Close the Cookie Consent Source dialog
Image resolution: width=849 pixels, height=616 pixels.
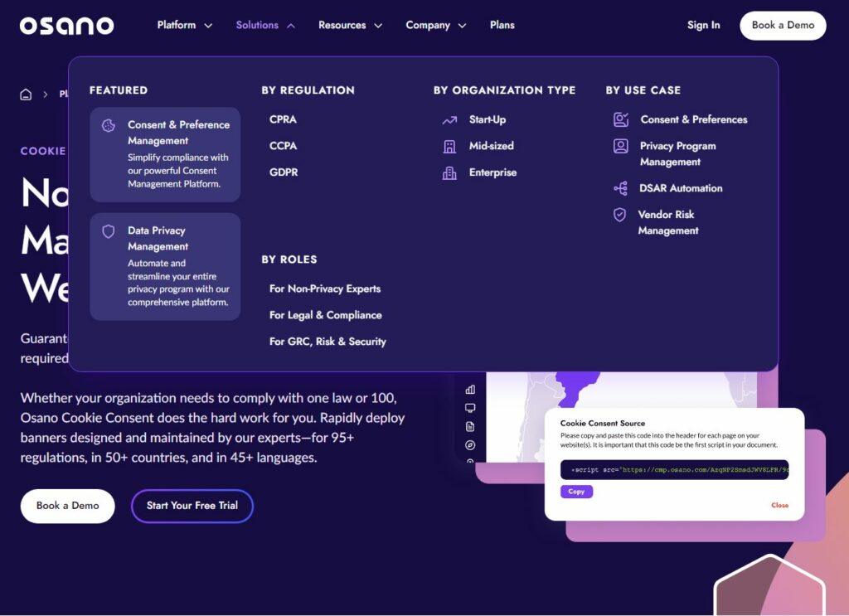779,506
